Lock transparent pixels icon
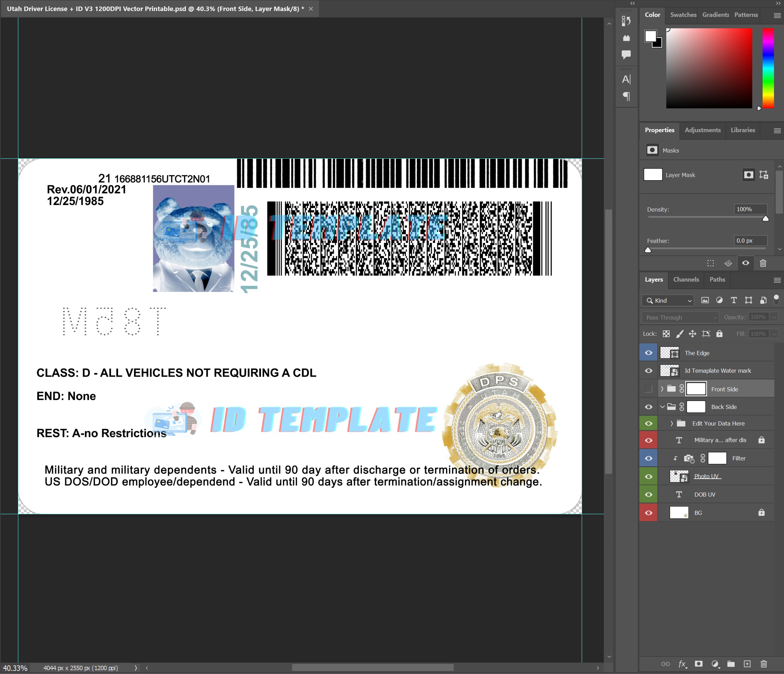Image resolution: width=784 pixels, height=674 pixels. click(666, 334)
